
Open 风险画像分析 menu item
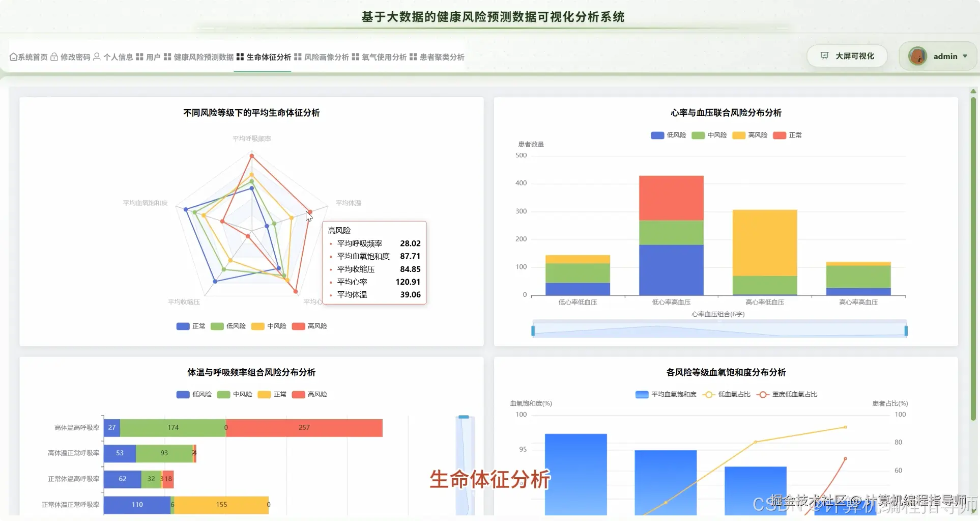327,57
